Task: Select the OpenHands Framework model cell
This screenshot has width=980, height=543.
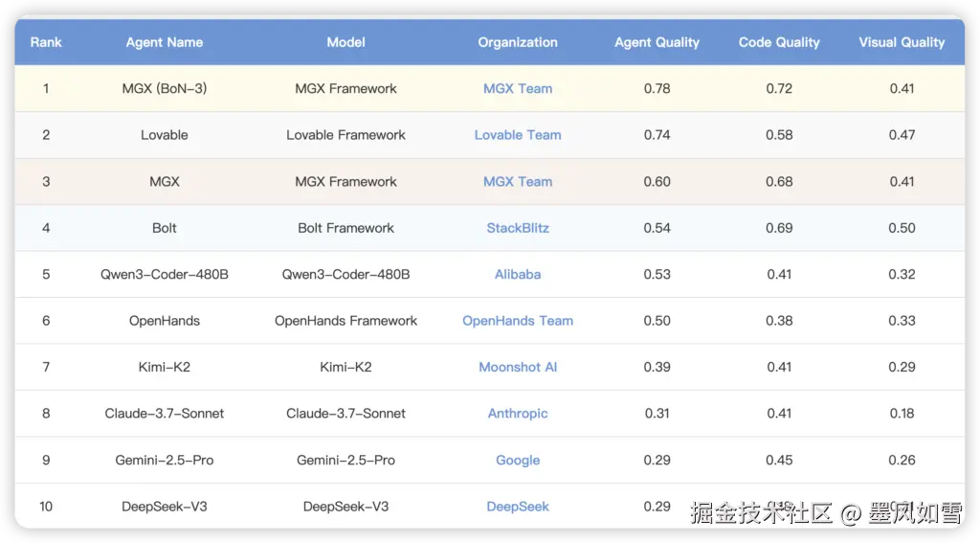Action: (345, 320)
